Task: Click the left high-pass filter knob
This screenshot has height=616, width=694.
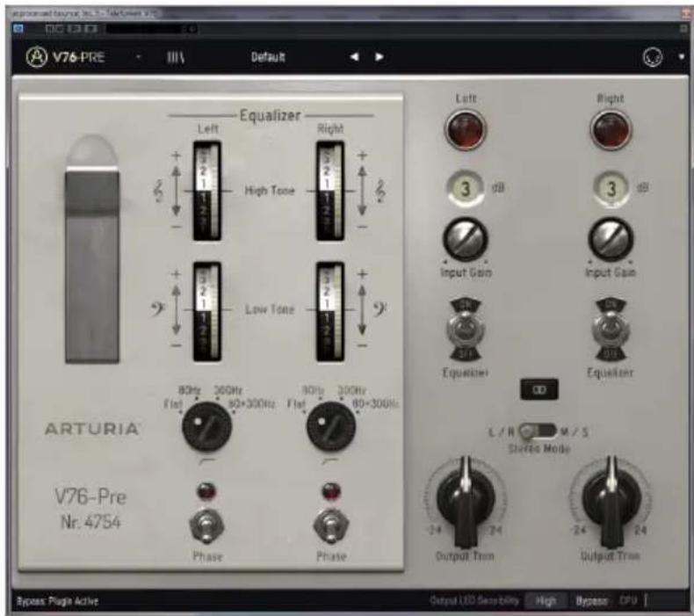Action: 206,427
